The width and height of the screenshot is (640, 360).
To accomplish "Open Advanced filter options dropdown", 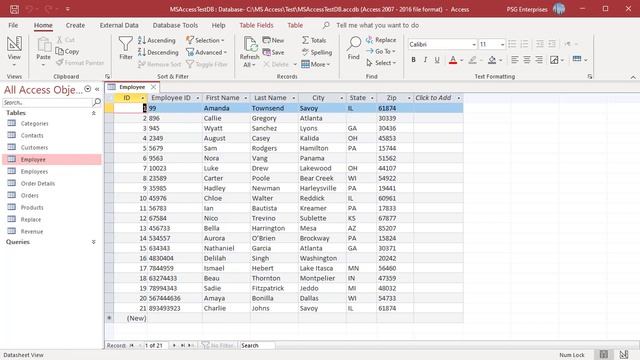I will pos(206,52).
